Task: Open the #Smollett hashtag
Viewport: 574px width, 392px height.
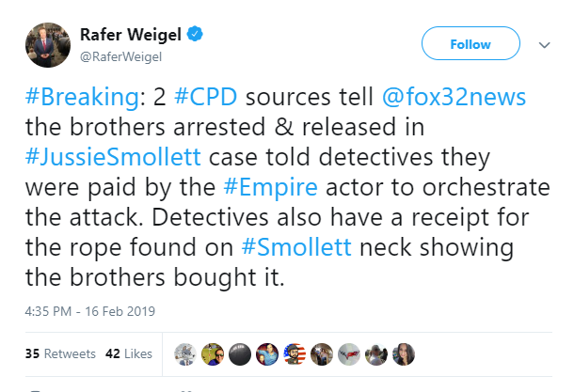Action: 296,247
